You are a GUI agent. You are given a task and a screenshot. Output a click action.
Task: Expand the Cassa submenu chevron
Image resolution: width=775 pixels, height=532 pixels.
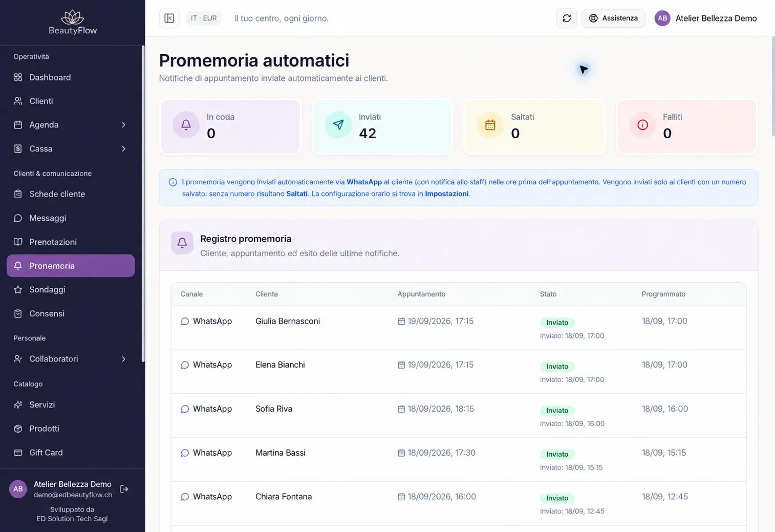point(123,149)
